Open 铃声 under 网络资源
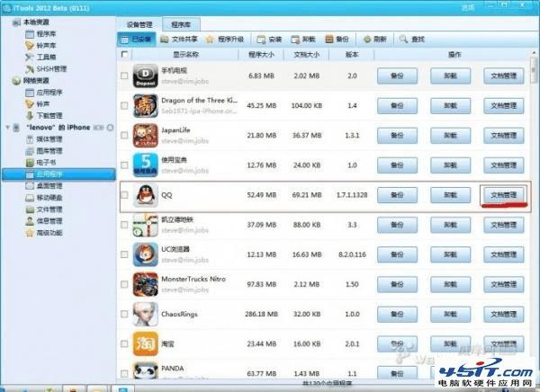540x392 pixels. tap(38, 104)
